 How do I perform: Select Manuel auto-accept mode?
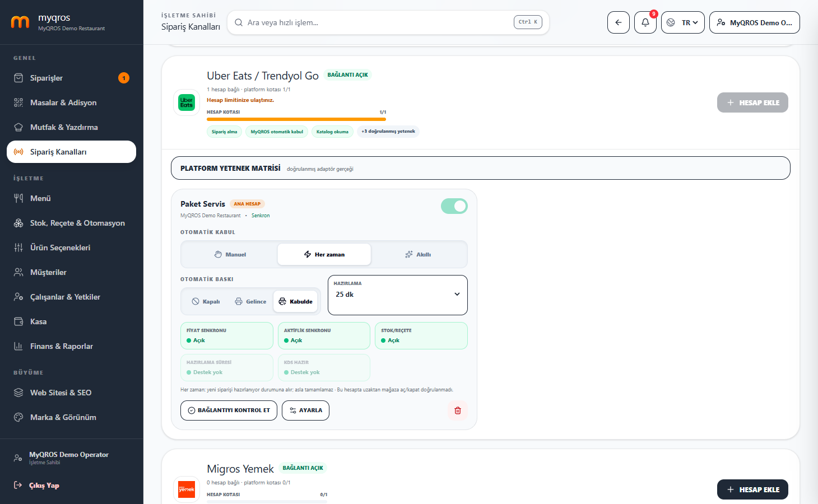230,254
